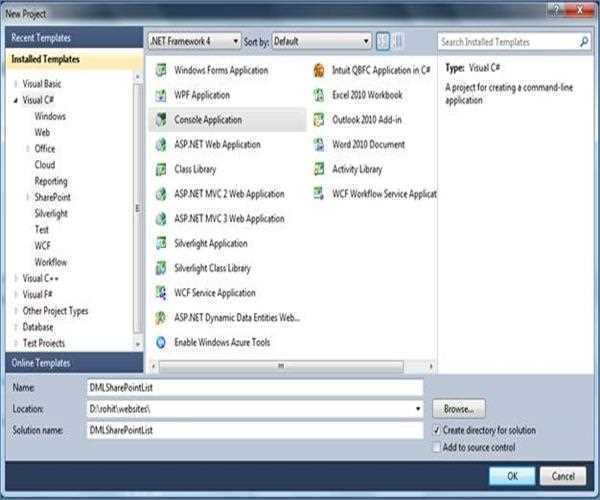This screenshot has width=600, height=500.
Task: Select the Enable Windows Azure Tools icon
Action: click(160, 342)
